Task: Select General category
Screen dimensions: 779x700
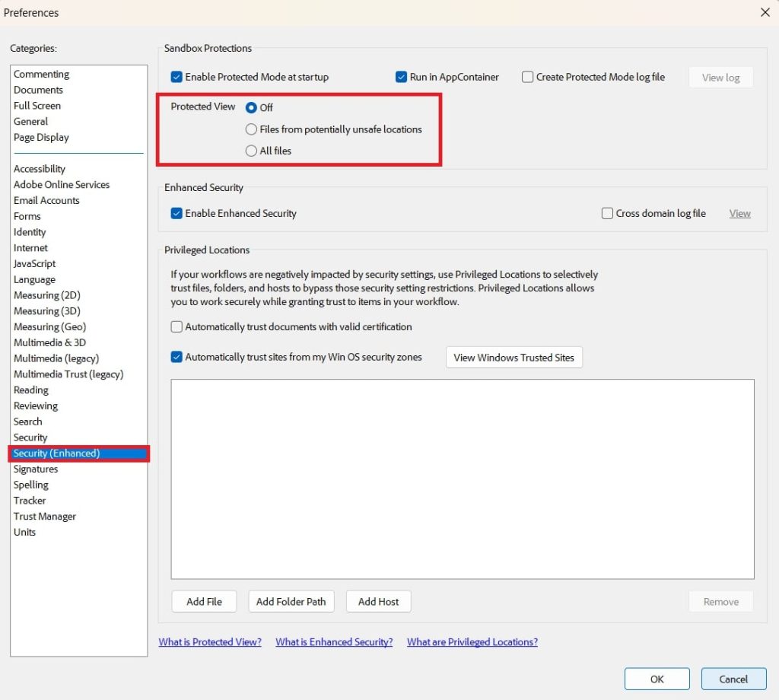Action: [x=30, y=122]
